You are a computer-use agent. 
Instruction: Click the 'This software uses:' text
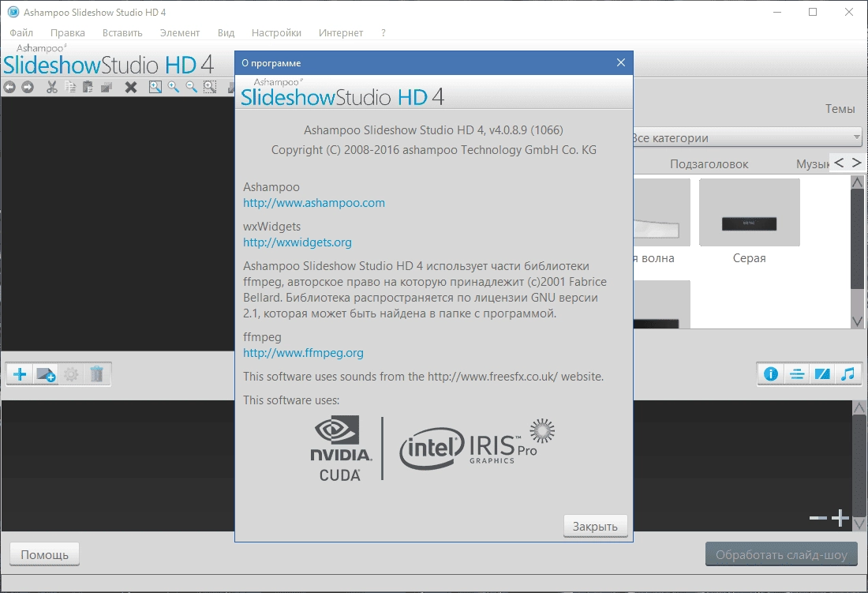[291, 400]
